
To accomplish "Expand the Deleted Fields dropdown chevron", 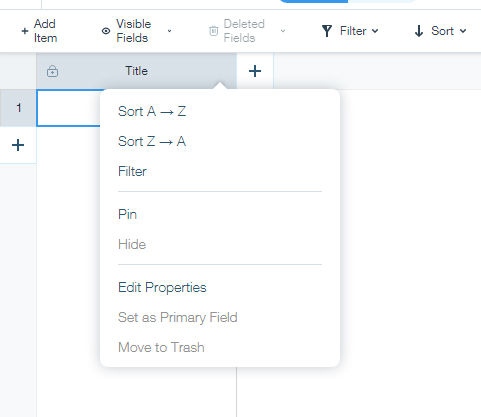I will click(283, 31).
